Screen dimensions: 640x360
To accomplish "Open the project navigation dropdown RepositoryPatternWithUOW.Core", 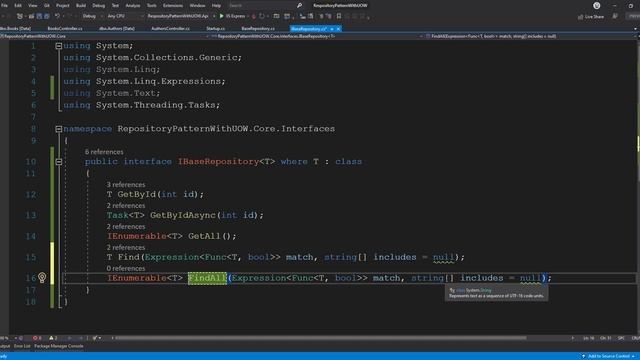I will pyautogui.click(x=105, y=36).
